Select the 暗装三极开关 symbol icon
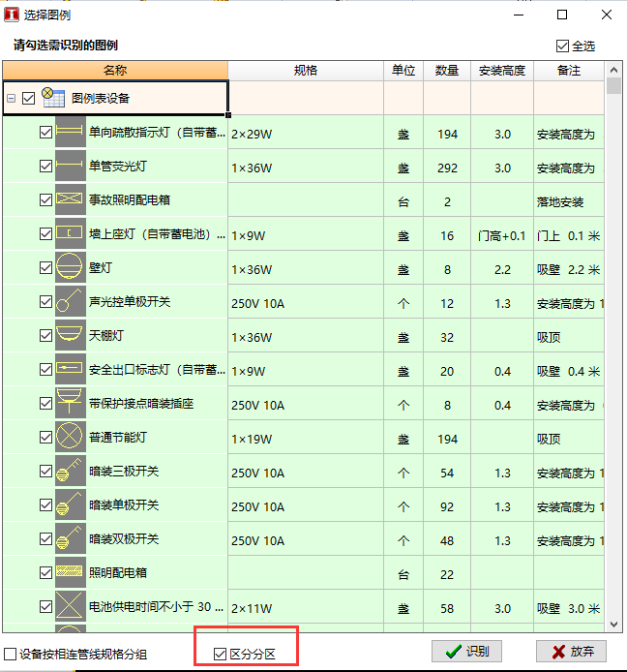Screen dimensions: 627x672 71,472
